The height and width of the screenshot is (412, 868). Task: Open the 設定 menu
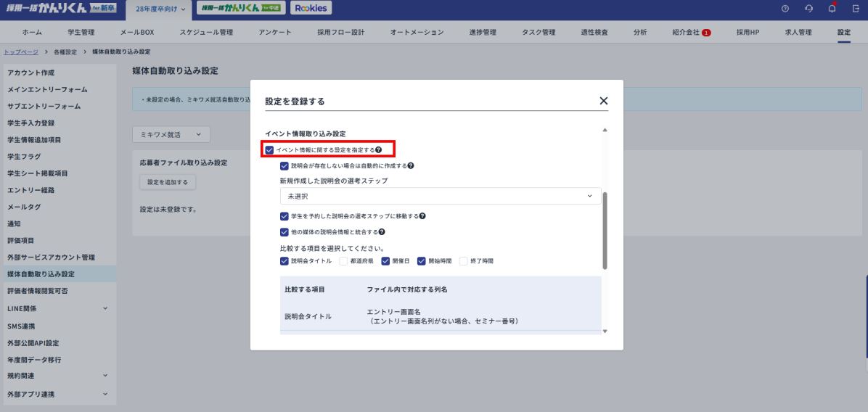point(844,32)
